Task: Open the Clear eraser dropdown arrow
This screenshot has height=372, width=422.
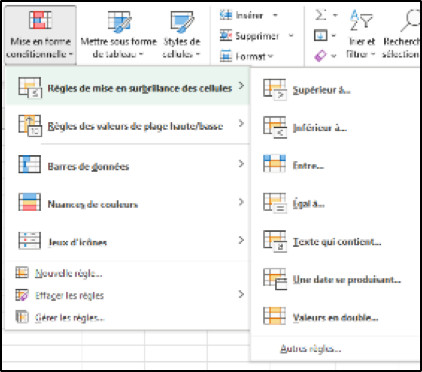Action: (334, 56)
